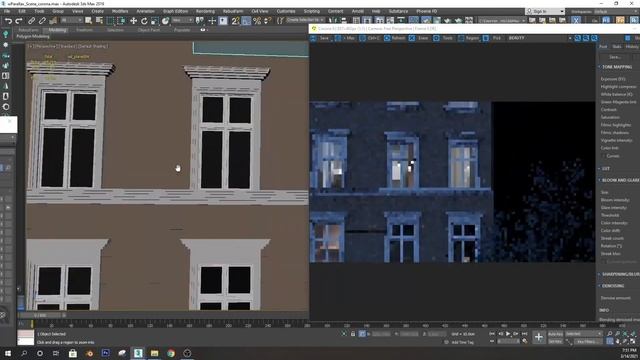Screen dimensions: 640x360
Task: Expand the DENOISING section
Action: click(612, 286)
